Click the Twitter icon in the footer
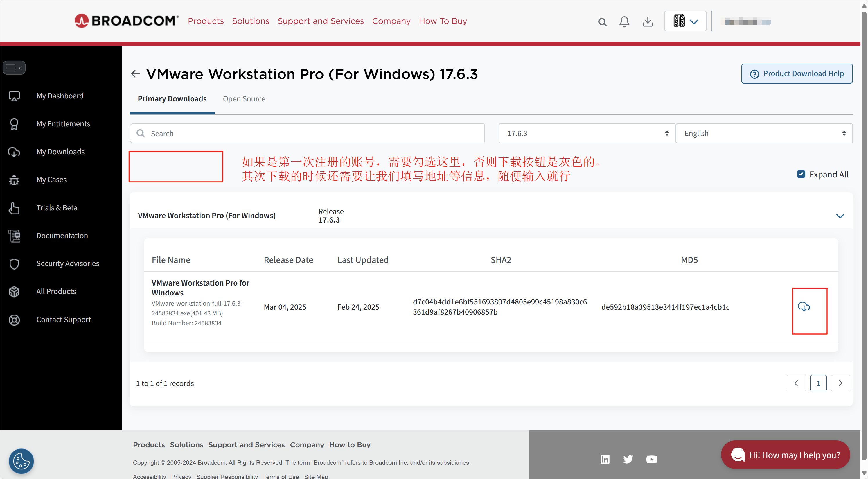Image resolution: width=868 pixels, height=479 pixels. point(628,459)
